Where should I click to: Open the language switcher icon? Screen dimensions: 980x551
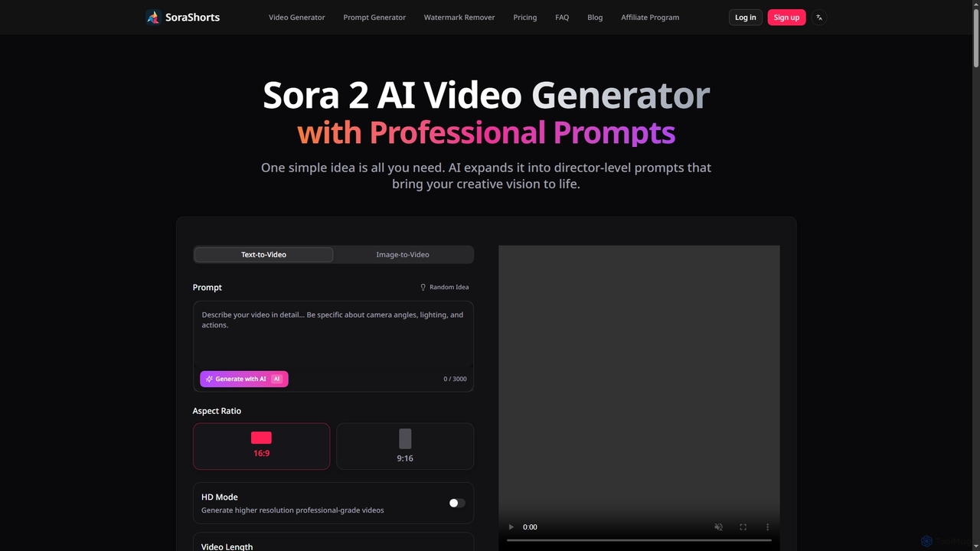click(819, 17)
